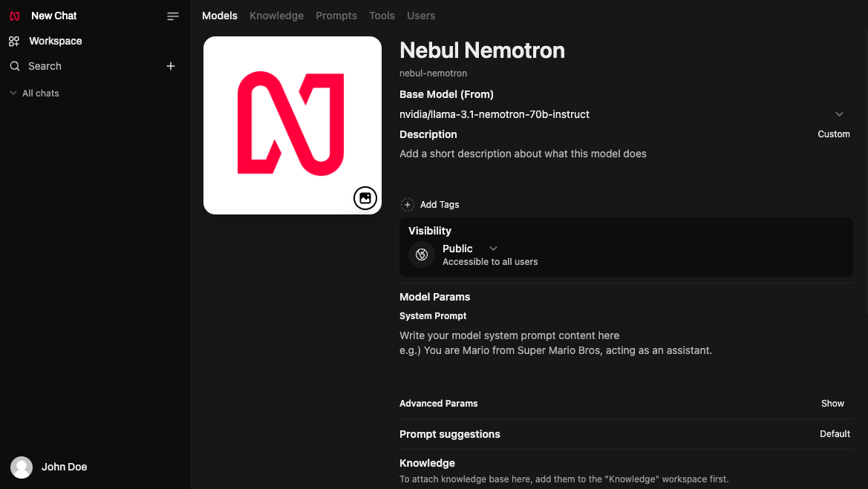Viewport: 868px width, 489px height.
Task: Go to the Tools tab
Action: coord(382,16)
